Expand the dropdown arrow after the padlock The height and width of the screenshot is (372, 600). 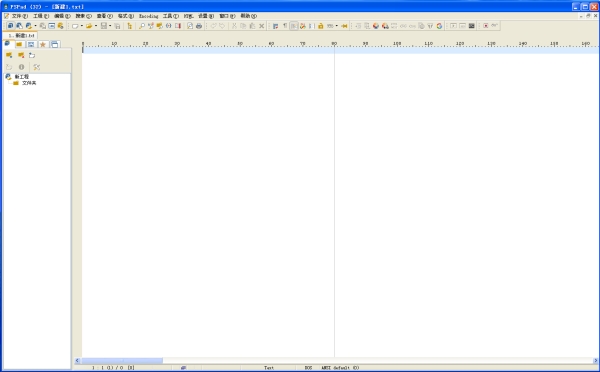[x=337, y=26]
